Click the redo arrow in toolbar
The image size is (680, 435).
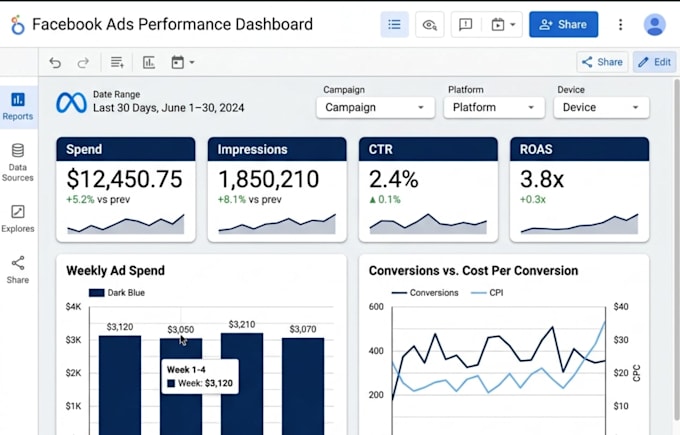[83, 63]
